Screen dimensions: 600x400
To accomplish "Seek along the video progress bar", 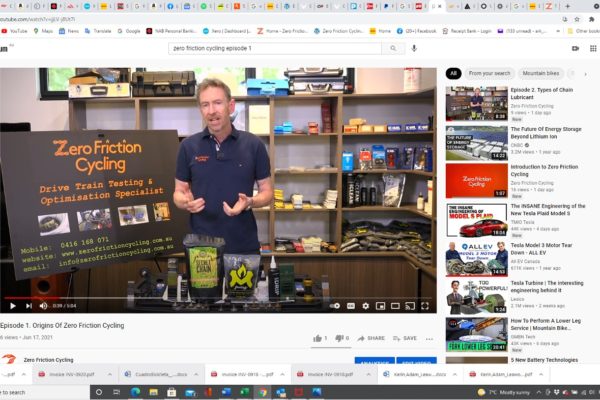I will [x=218, y=297].
